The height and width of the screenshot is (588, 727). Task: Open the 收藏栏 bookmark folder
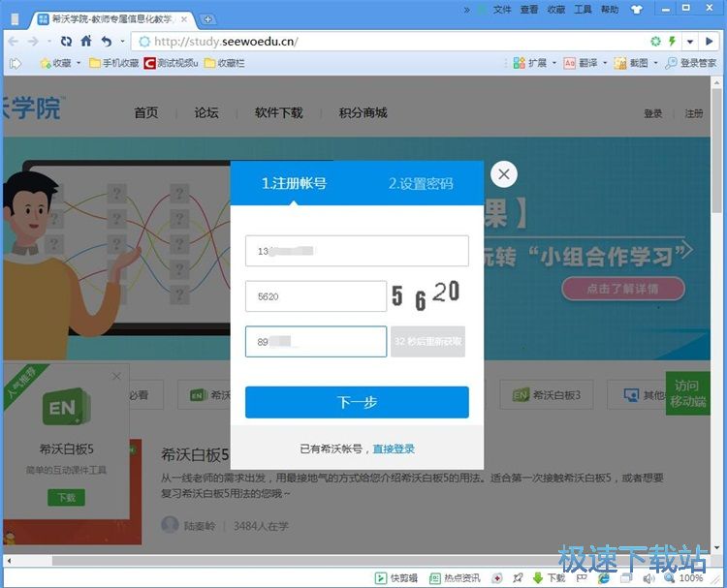[225, 63]
